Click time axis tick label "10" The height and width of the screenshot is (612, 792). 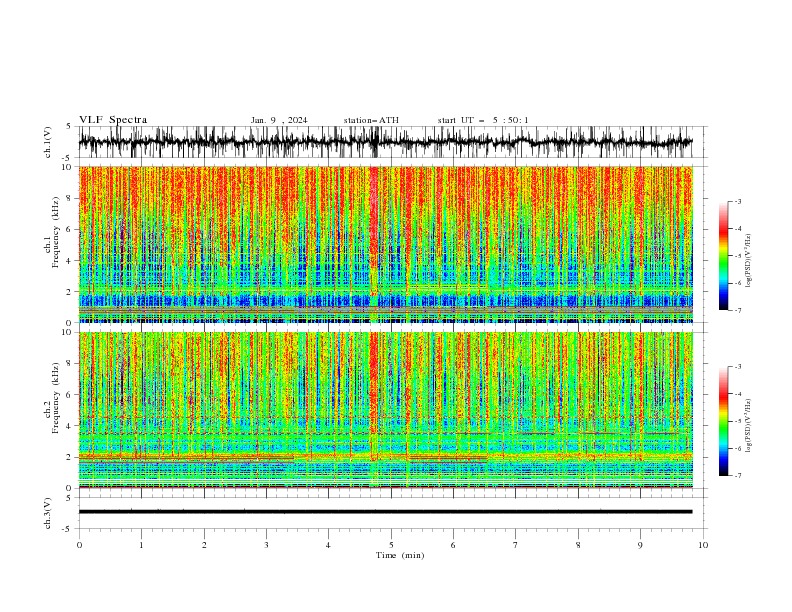coord(703,545)
